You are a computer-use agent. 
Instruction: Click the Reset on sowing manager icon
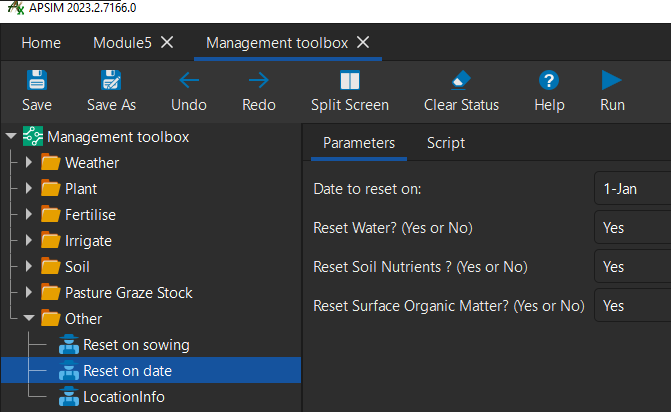pos(68,344)
